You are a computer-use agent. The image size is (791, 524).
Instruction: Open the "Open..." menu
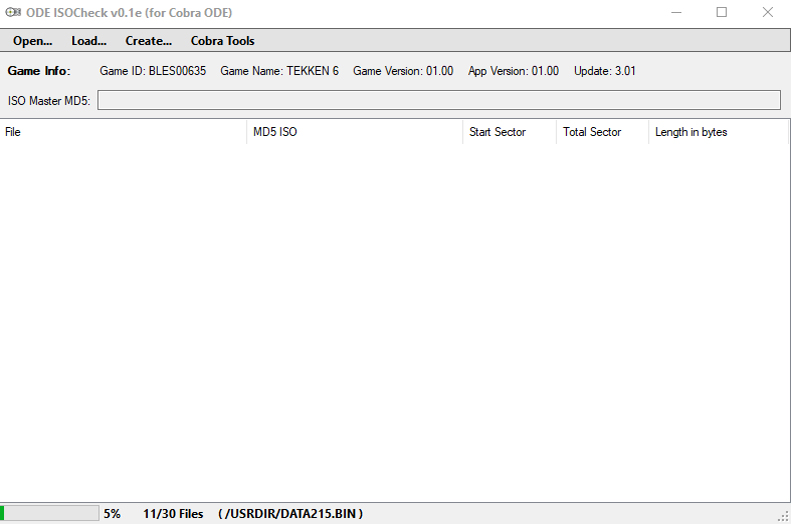pyautogui.click(x=33, y=41)
